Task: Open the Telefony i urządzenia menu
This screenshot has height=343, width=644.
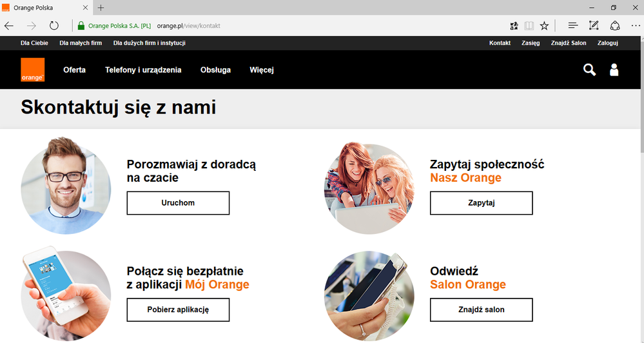Action: click(143, 70)
